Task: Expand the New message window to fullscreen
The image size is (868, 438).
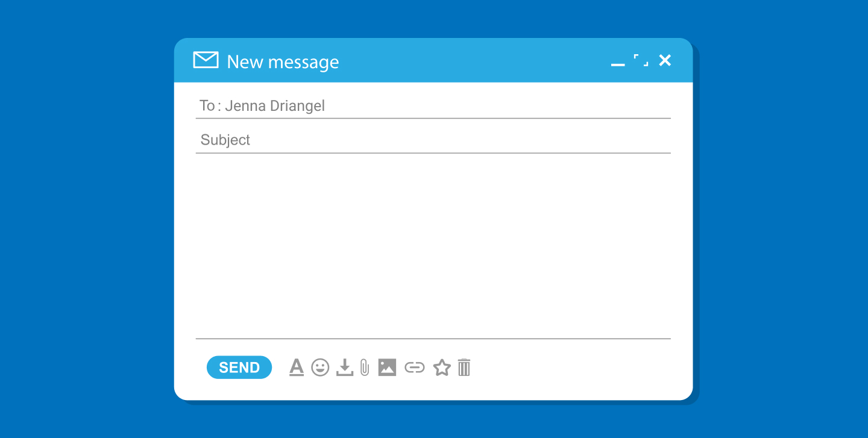Action: (x=641, y=60)
